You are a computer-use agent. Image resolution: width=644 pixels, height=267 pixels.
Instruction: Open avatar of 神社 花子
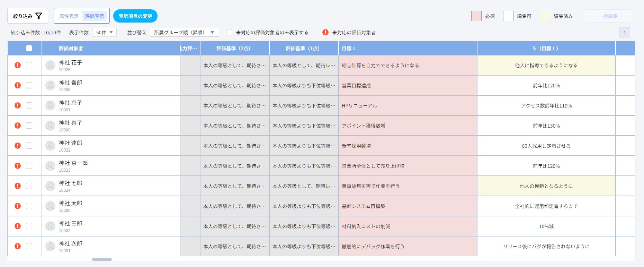pyautogui.click(x=50, y=65)
